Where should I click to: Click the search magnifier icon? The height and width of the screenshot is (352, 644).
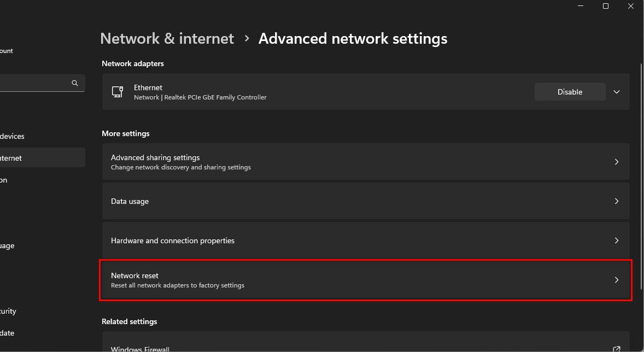(75, 83)
